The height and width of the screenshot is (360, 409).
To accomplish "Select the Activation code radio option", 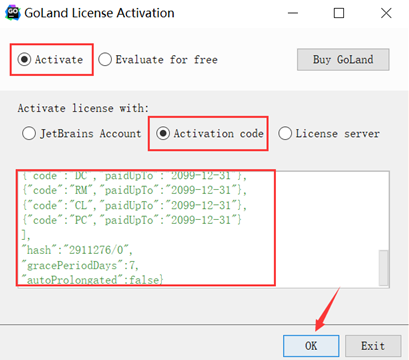I will point(210,134).
